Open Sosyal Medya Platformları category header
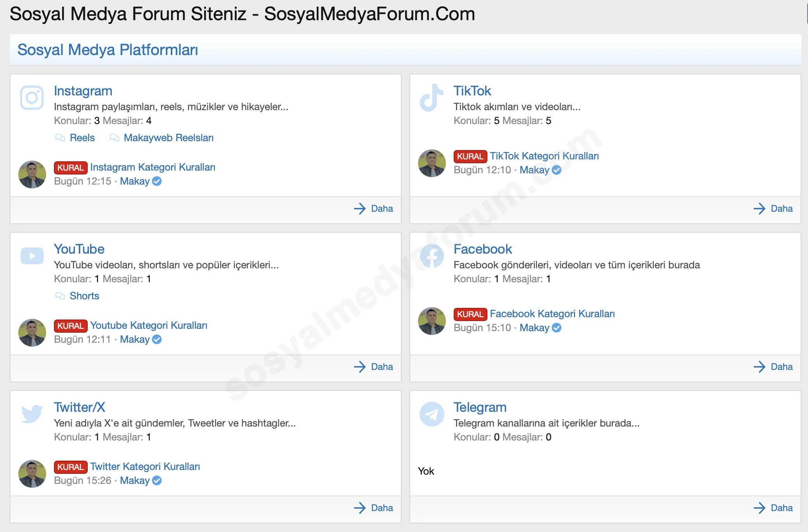 click(108, 50)
